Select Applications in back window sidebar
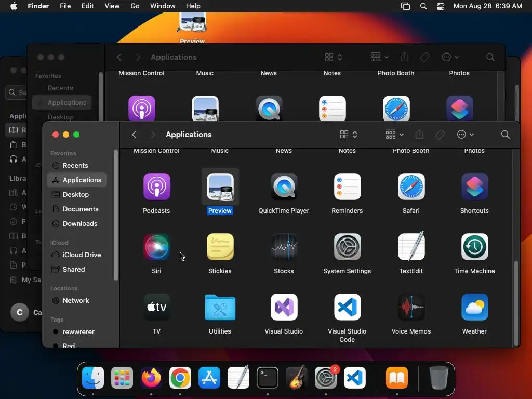 pos(62,103)
